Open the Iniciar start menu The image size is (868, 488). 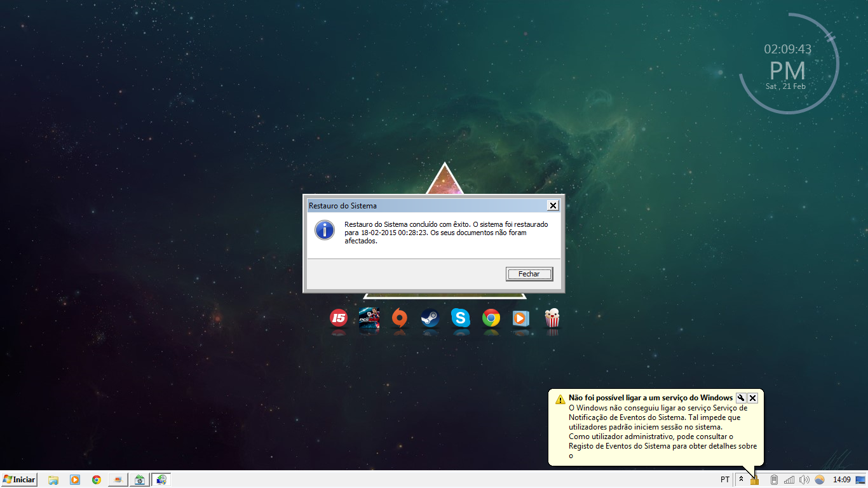click(19, 480)
